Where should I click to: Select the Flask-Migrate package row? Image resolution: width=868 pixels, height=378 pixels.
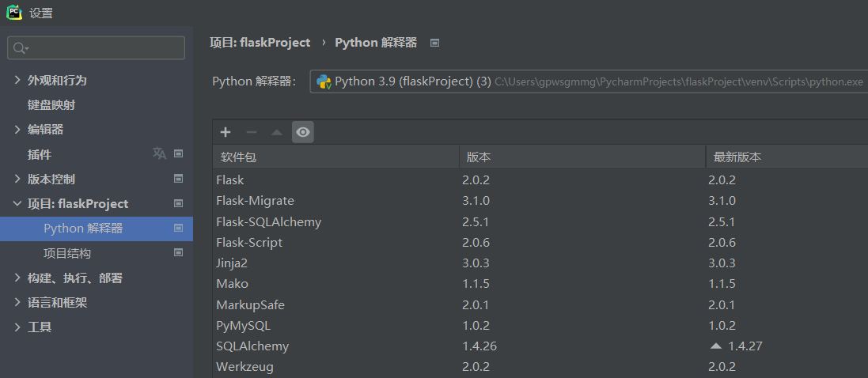[540, 200]
